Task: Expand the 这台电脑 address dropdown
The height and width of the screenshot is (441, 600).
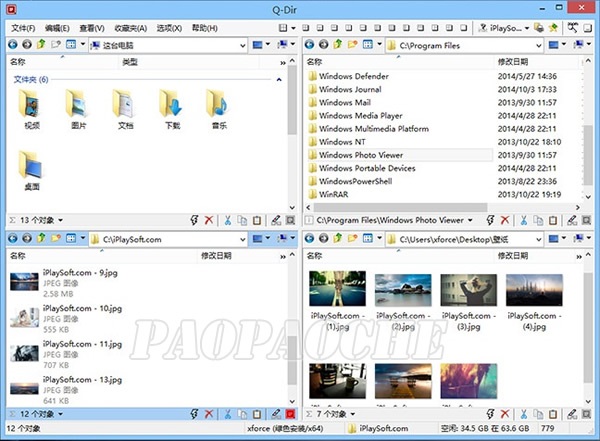Action: point(243,46)
